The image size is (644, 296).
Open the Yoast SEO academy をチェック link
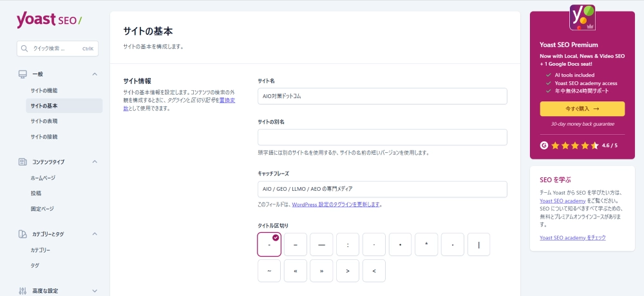click(x=573, y=238)
